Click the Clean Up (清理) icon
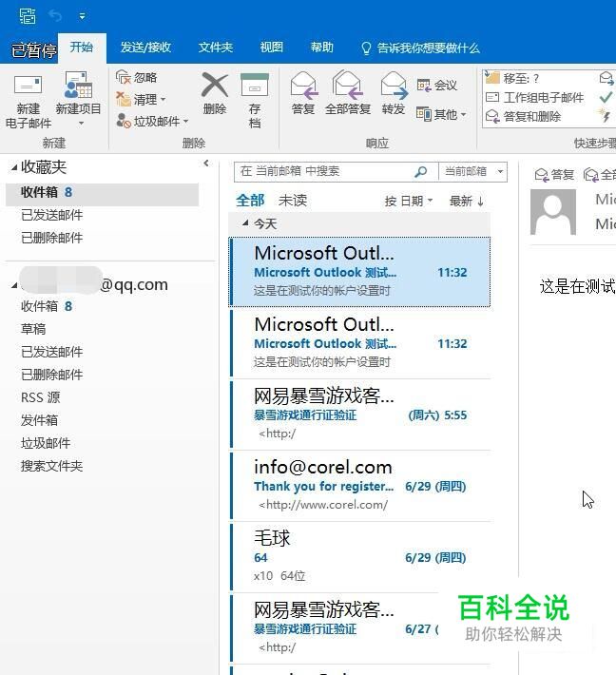616x675 pixels. pyautogui.click(x=124, y=100)
